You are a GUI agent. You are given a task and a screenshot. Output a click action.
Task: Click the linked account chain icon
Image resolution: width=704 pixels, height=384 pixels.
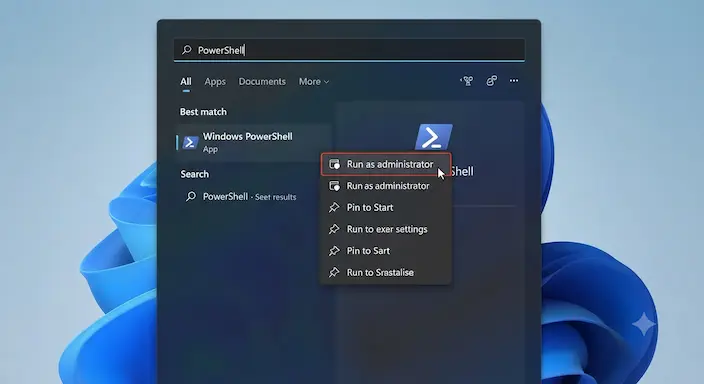coord(492,81)
